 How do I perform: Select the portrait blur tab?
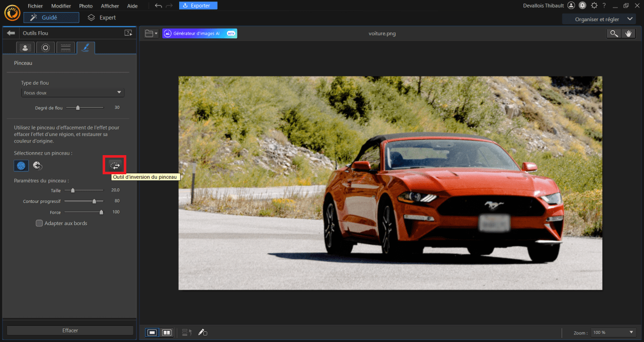[25, 48]
